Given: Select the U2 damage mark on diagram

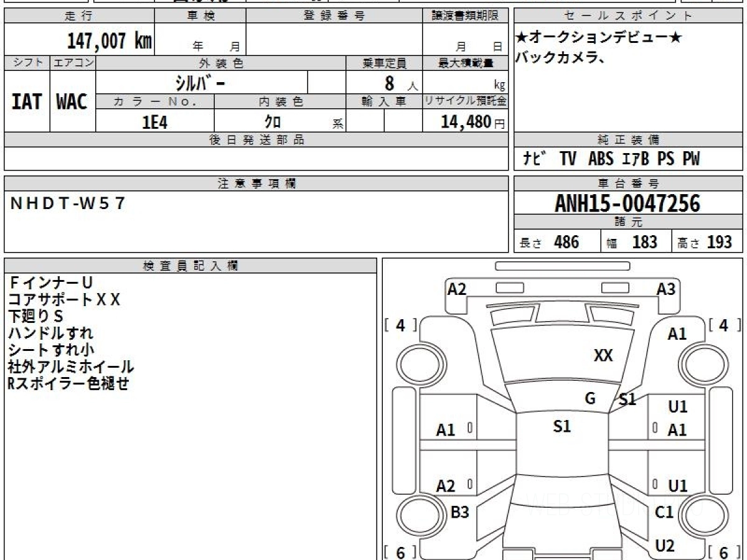Looking at the screenshot, I should click(665, 546).
